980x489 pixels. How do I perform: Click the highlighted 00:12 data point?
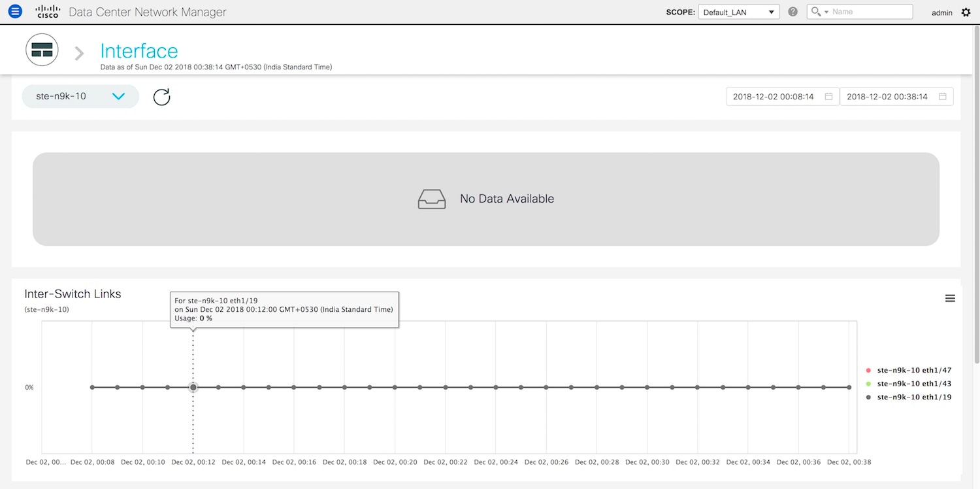(193, 387)
